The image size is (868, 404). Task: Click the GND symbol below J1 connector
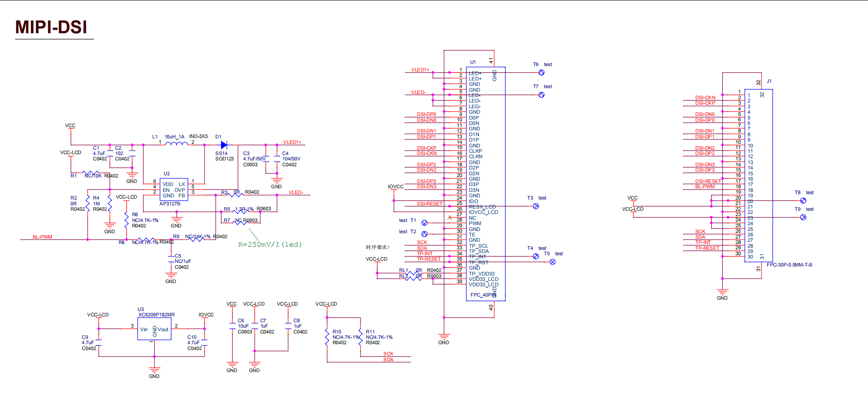[x=722, y=293]
